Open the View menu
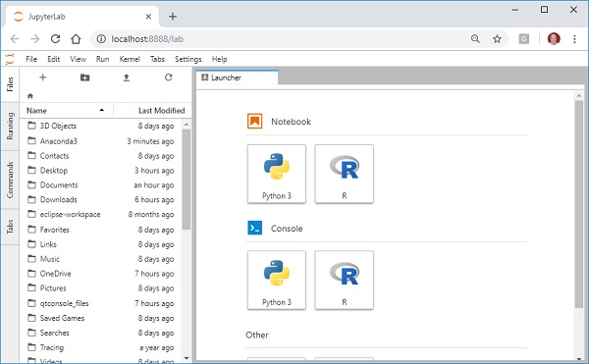This screenshot has width=589, height=364. pos(78,59)
